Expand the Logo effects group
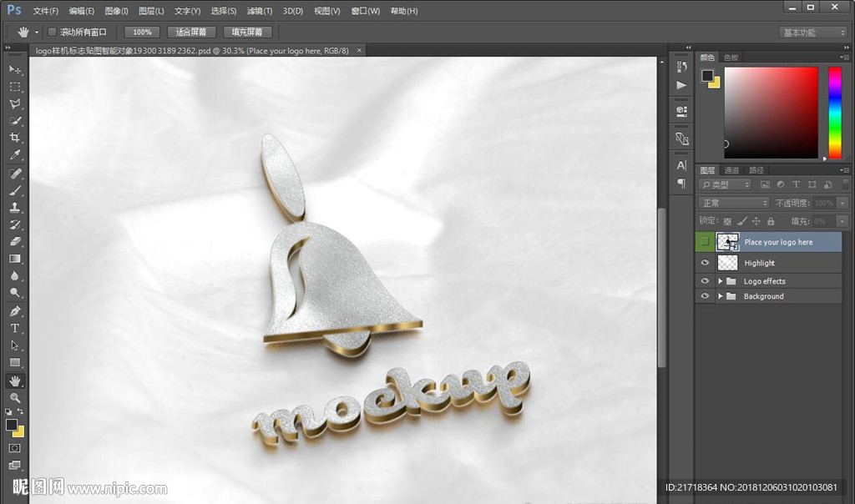 tap(720, 281)
